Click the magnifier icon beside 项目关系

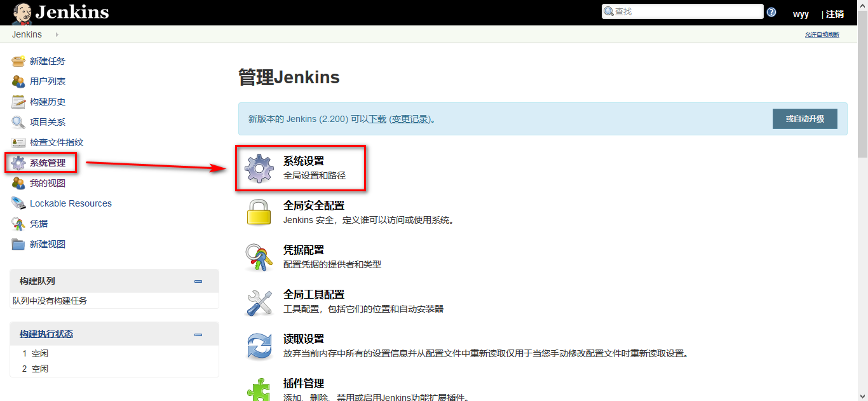pos(18,122)
